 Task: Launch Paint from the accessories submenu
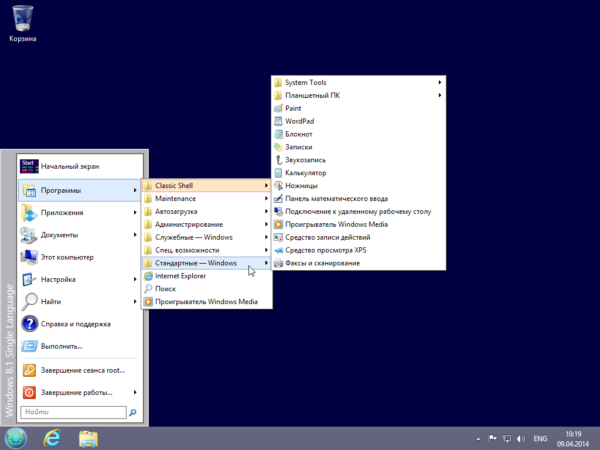click(294, 108)
